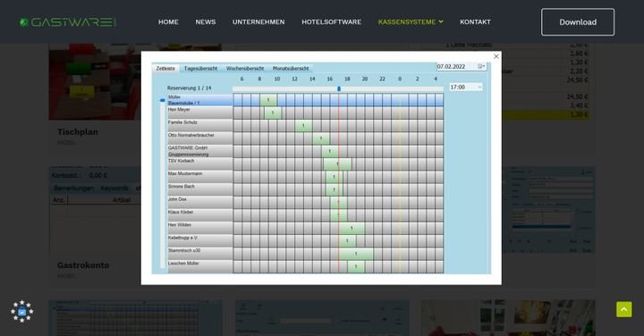Open the Wochenübersicht tab
644x336 pixels.
[x=245, y=69]
